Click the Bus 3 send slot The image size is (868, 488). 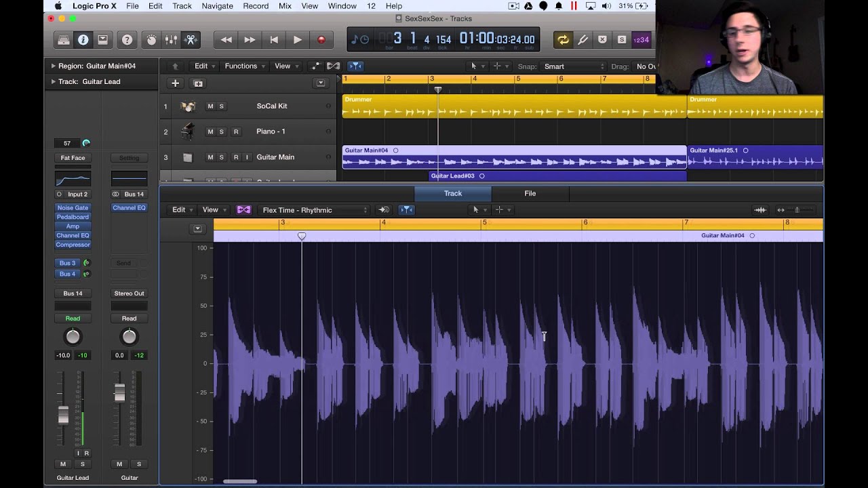tap(67, 263)
